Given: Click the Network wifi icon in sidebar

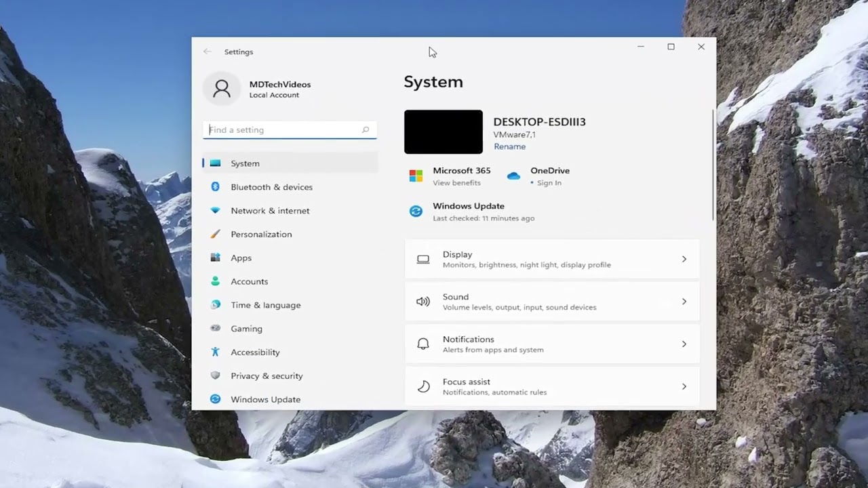Looking at the screenshot, I should 215,210.
